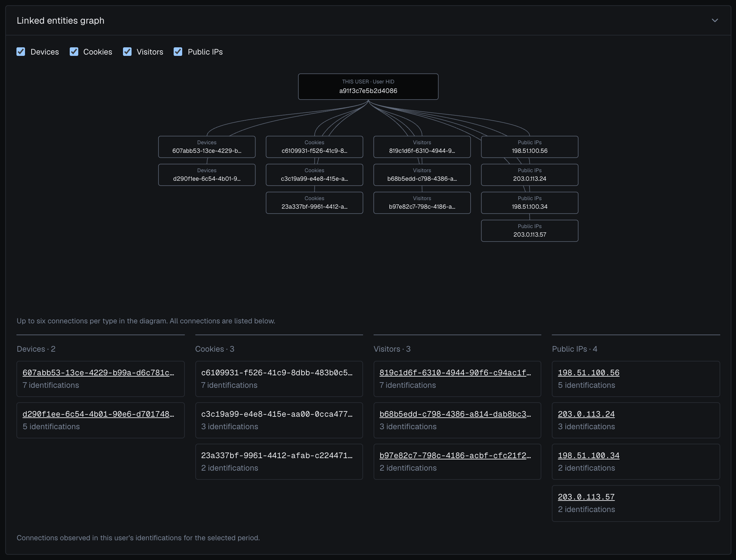This screenshot has width=736, height=560.
Task: Click the Visitors b97e82c7-798c graph node
Action: tap(422, 203)
